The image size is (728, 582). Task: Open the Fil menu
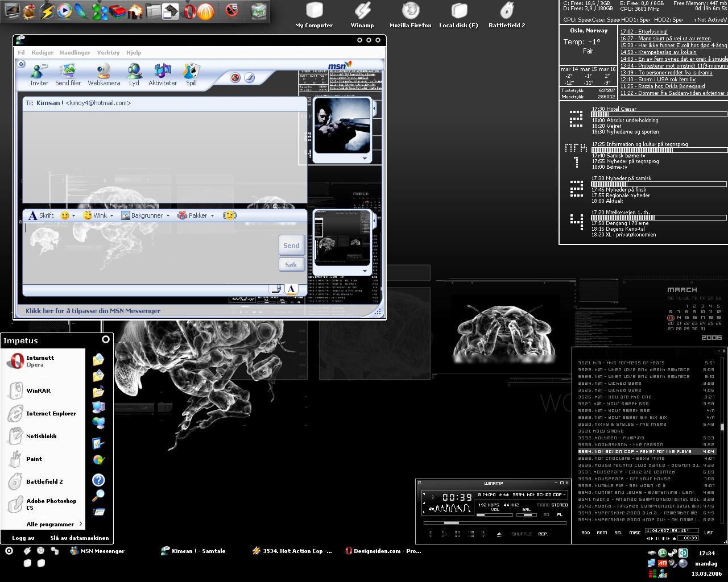pyautogui.click(x=21, y=52)
